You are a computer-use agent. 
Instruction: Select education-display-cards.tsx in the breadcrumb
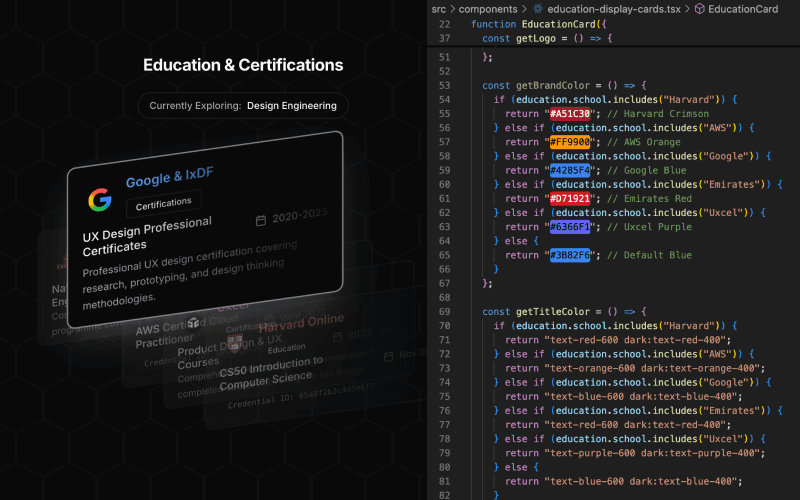[613, 9]
